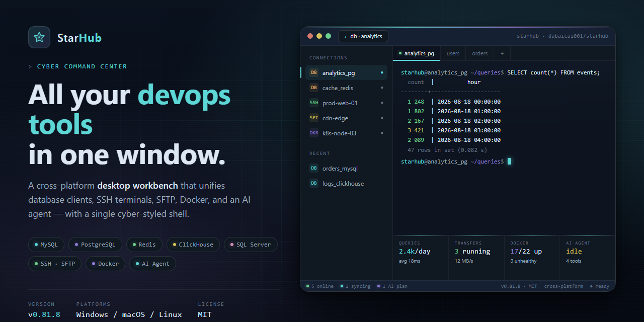The width and height of the screenshot is (644, 322).
Task: Click the status dot of cdn-edge
Action: pyautogui.click(x=382, y=118)
